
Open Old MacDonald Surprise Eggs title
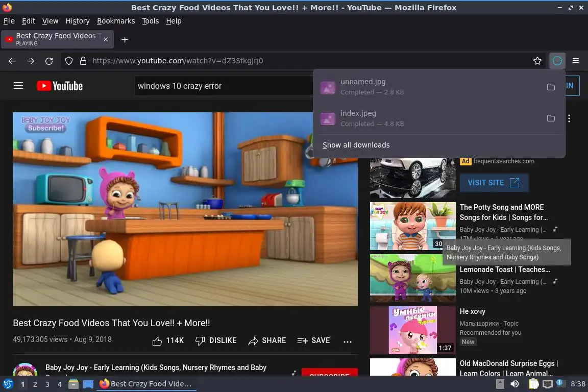pyautogui.click(x=509, y=369)
